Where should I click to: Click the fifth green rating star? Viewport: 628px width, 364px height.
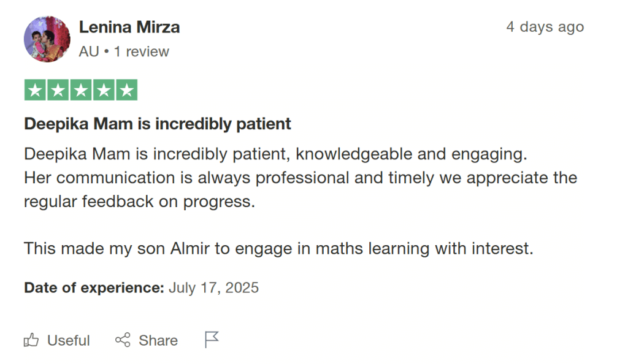tap(126, 91)
